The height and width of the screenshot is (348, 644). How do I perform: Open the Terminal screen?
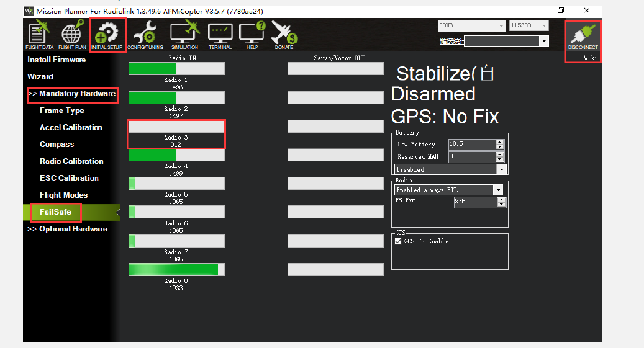(x=220, y=36)
